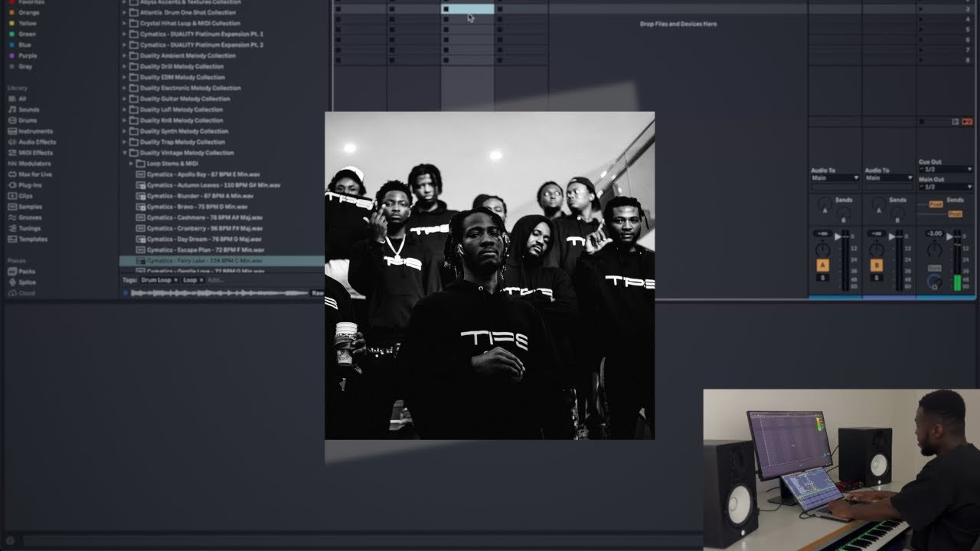
Task: Select the Purple color tag filter
Action: [x=23, y=55]
